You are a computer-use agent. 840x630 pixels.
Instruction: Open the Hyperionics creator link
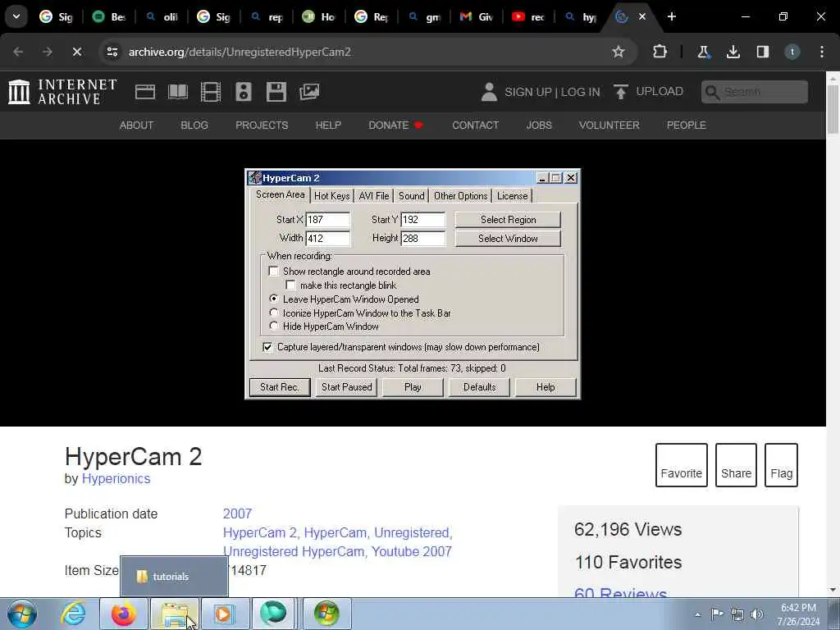116,479
